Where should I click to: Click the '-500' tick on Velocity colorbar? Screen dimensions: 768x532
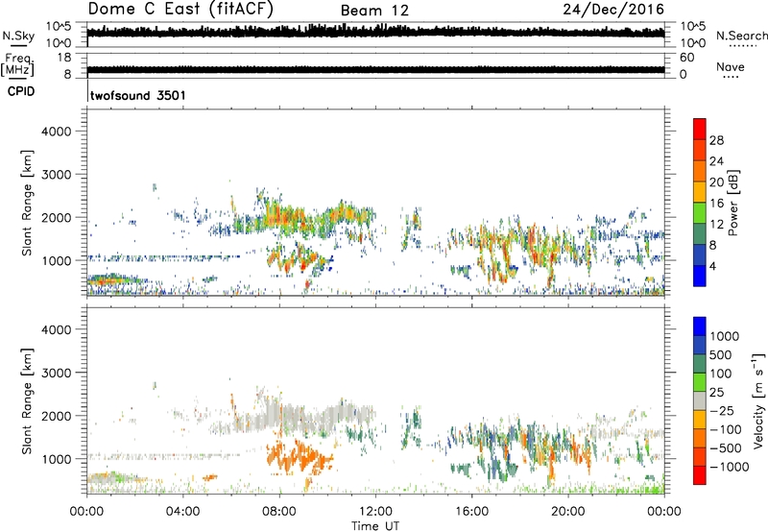point(726,447)
